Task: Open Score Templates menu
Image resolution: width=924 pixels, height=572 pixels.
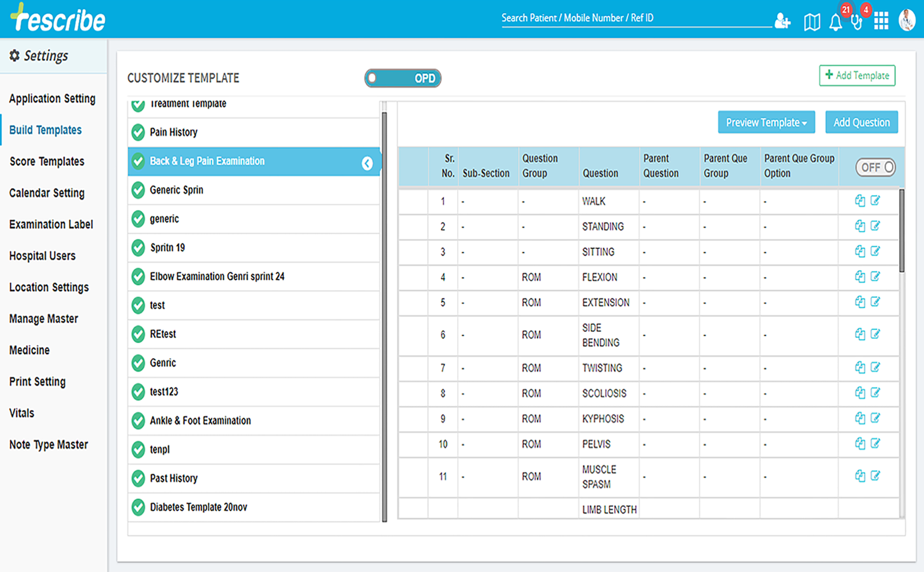Action: [47, 161]
